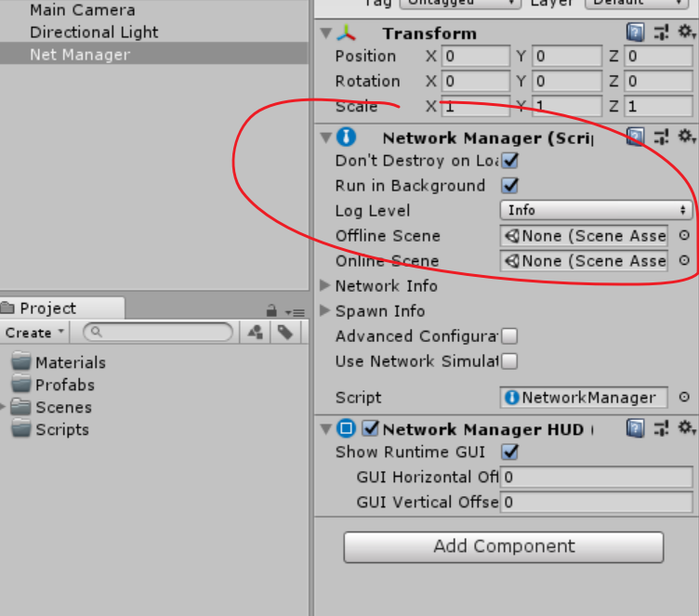Open object picker for Offline Scene
699x616 pixels.
point(684,235)
